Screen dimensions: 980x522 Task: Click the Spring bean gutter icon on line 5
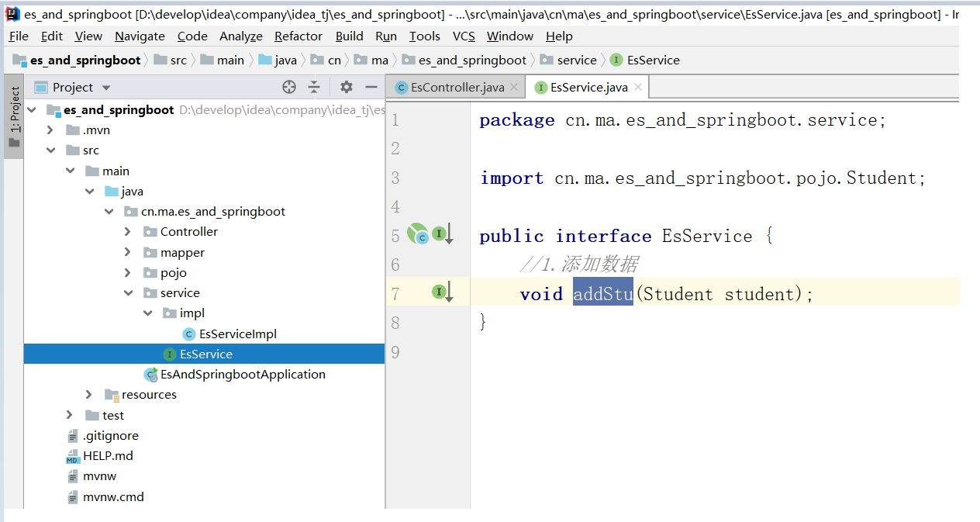(418, 233)
